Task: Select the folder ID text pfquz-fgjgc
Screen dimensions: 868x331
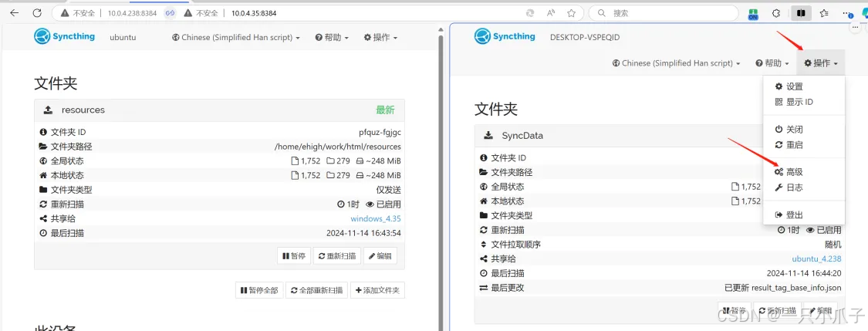Action: tap(380, 132)
